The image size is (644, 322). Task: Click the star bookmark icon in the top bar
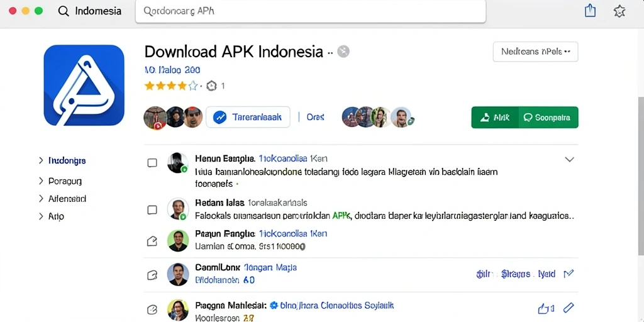tap(619, 11)
